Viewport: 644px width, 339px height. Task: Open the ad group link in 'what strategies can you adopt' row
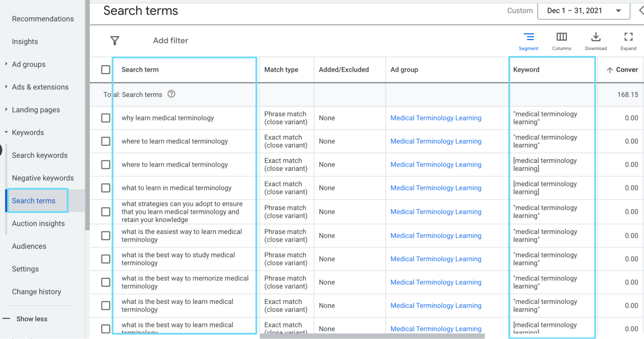point(436,212)
